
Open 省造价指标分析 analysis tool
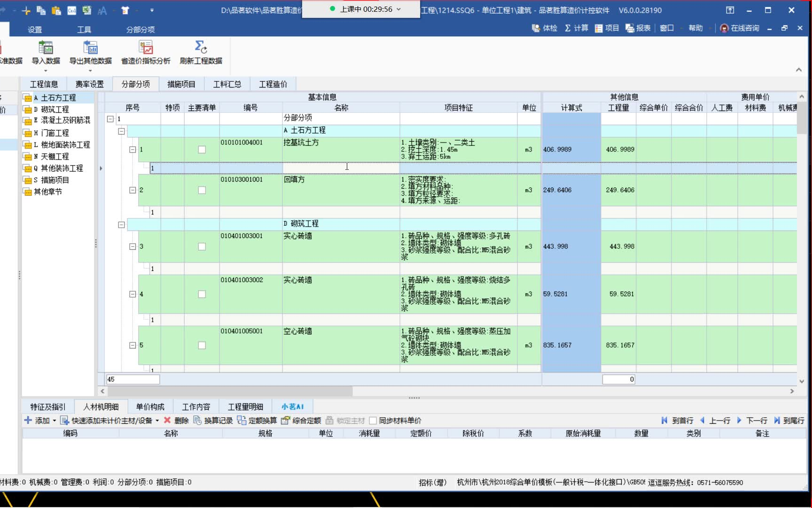point(146,52)
